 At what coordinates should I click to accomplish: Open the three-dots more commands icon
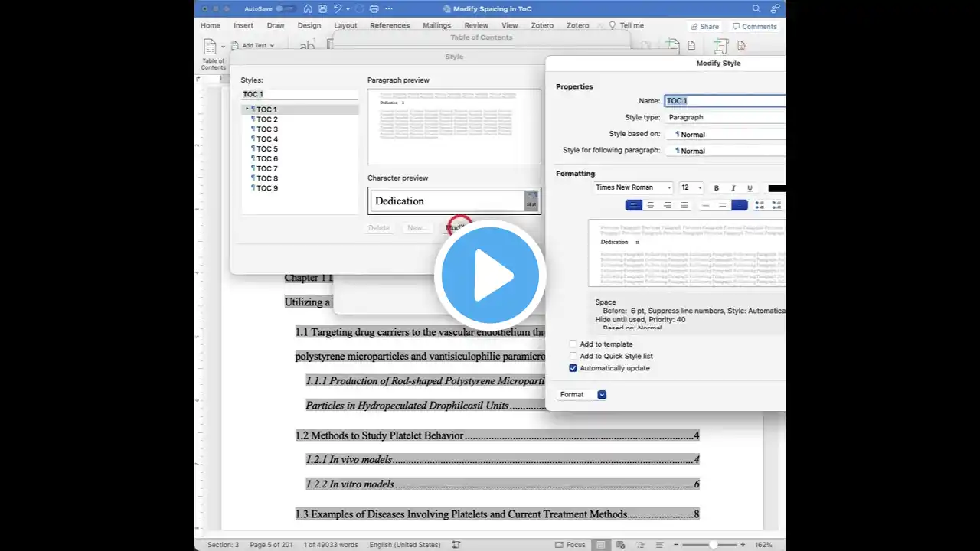pyautogui.click(x=390, y=8)
